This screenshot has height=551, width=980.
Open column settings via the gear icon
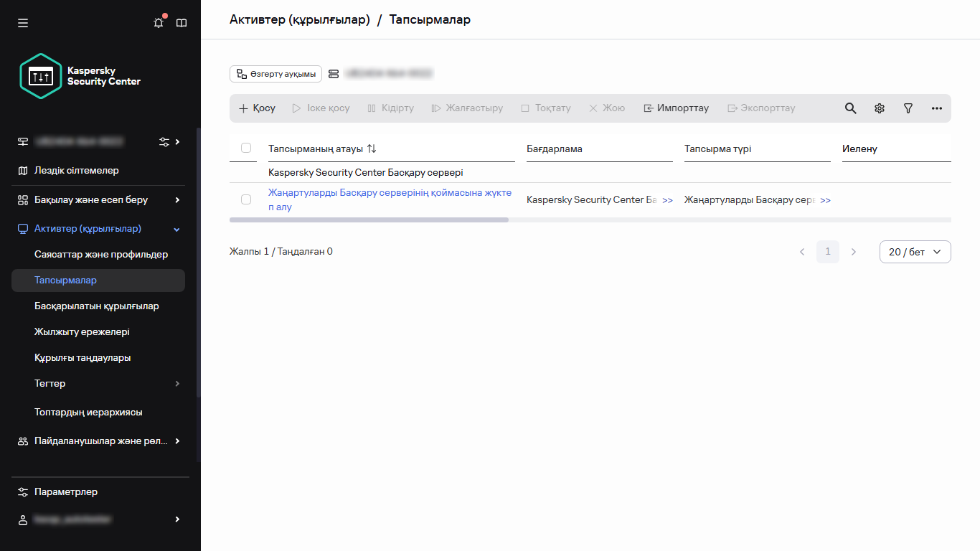[x=879, y=108]
